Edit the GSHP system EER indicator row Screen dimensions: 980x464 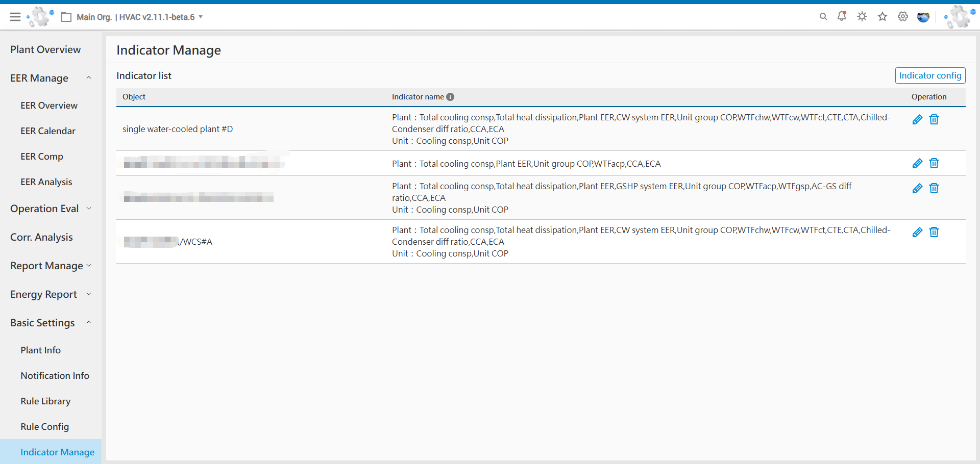[917, 188]
